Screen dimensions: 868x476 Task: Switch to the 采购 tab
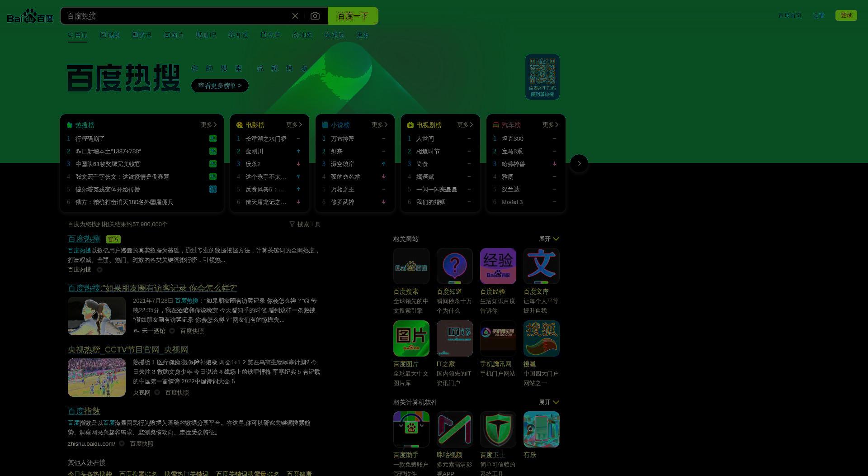(x=335, y=35)
